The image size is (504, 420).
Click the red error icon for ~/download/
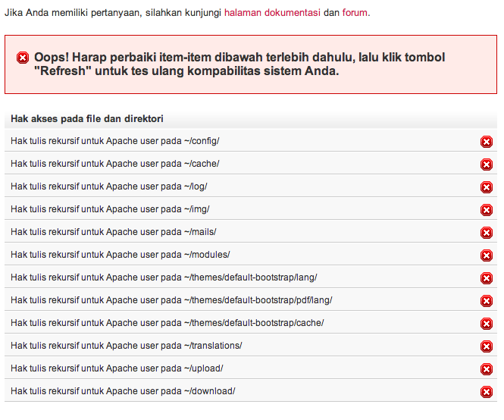[x=487, y=392]
